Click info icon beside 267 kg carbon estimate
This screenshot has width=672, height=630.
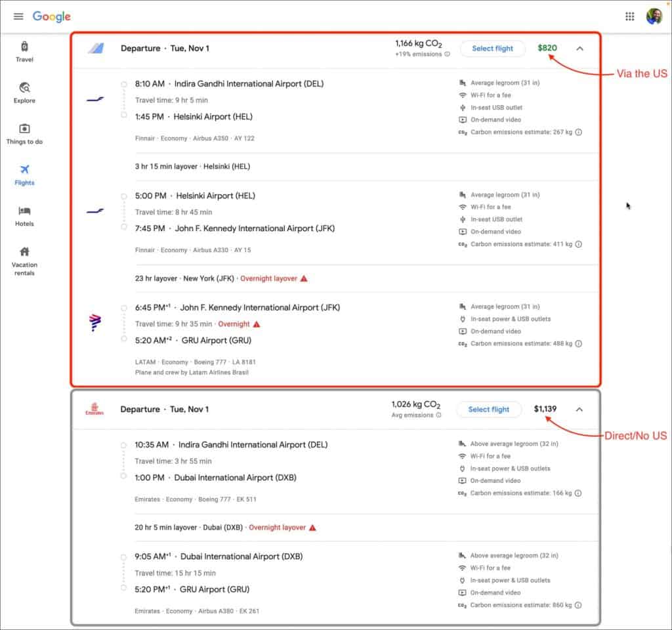(578, 132)
